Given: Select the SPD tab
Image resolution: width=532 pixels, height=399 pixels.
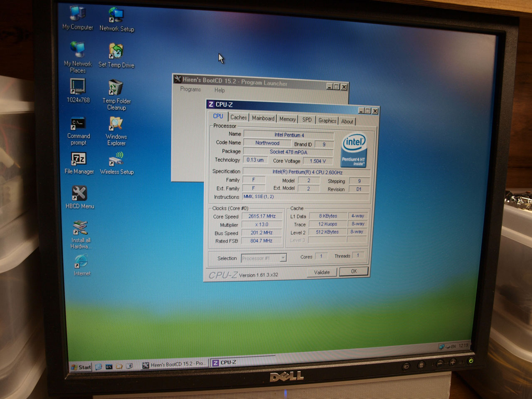Looking at the screenshot, I should pos(307,120).
